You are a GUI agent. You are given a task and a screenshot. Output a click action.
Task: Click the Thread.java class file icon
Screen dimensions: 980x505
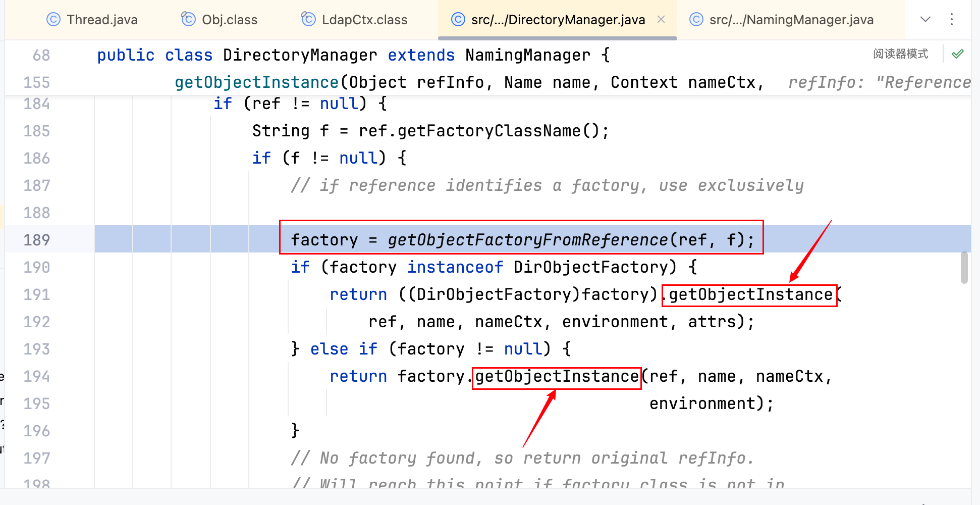click(x=53, y=20)
